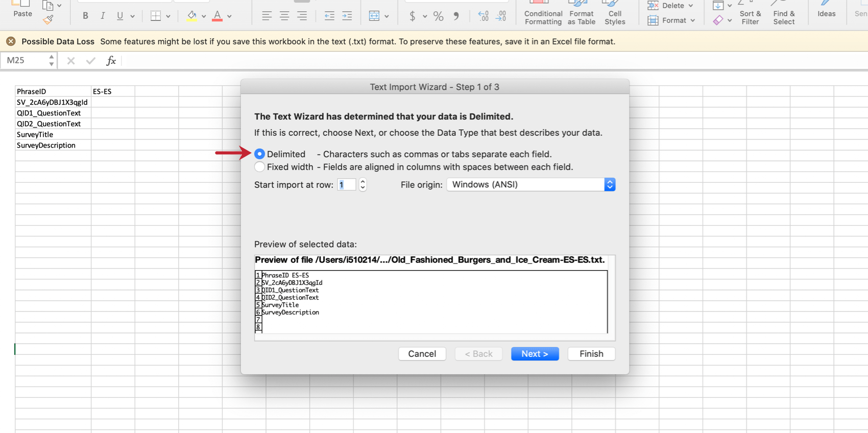This screenshot has width=868, height=433.
Task: Apply italic formatting
Action: (103, 16)
